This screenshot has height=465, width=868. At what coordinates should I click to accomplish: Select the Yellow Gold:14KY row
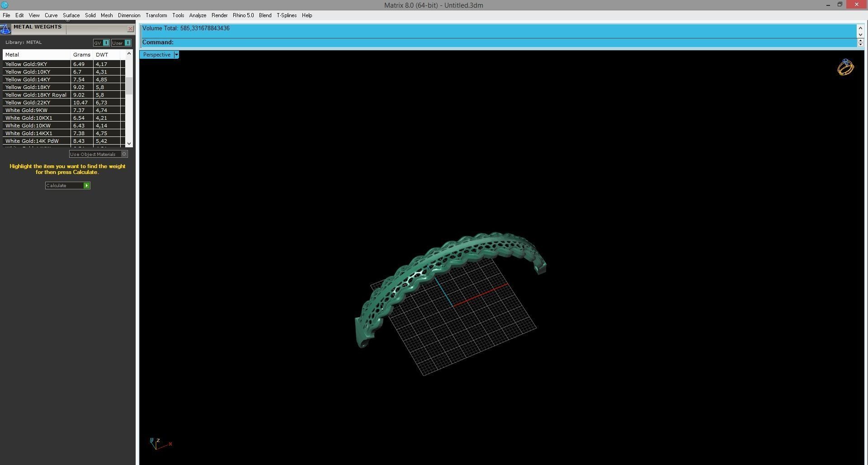pyautogui.click(x=64, y=80)
